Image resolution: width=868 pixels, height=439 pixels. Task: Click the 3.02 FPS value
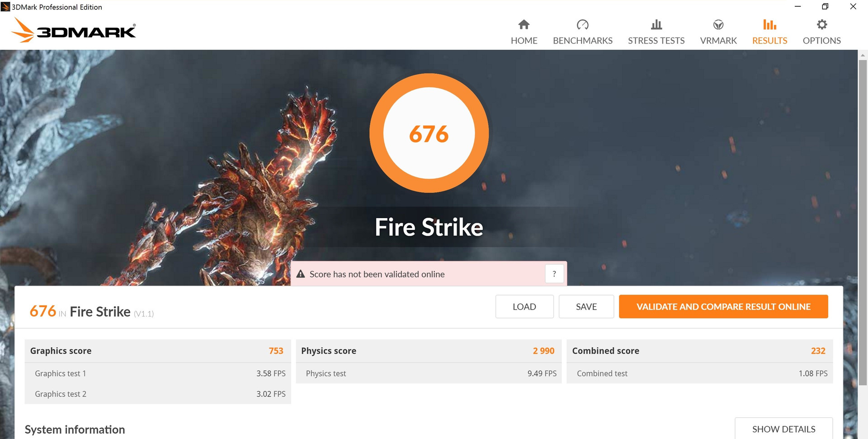[271, 394]
